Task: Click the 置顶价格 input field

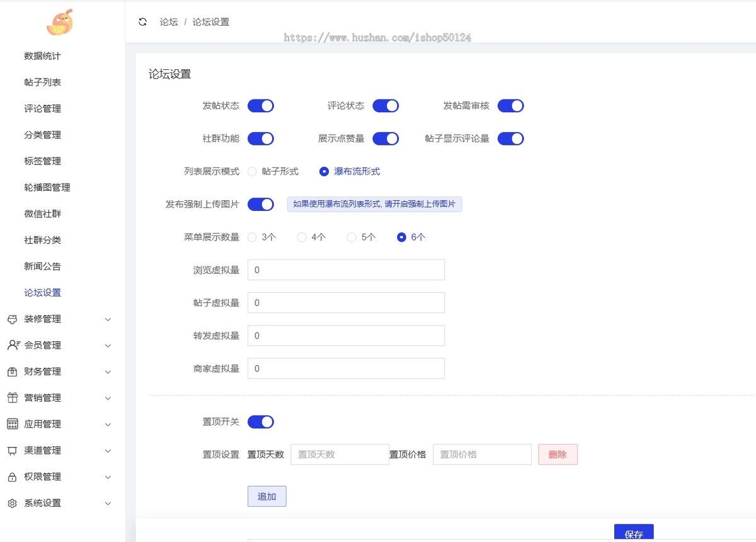Action: pos(482,454)
